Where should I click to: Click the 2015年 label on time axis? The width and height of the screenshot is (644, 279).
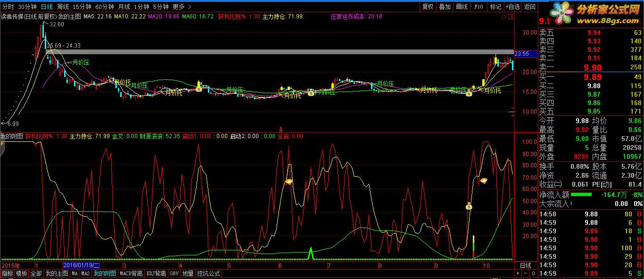(x=10, y=265)
